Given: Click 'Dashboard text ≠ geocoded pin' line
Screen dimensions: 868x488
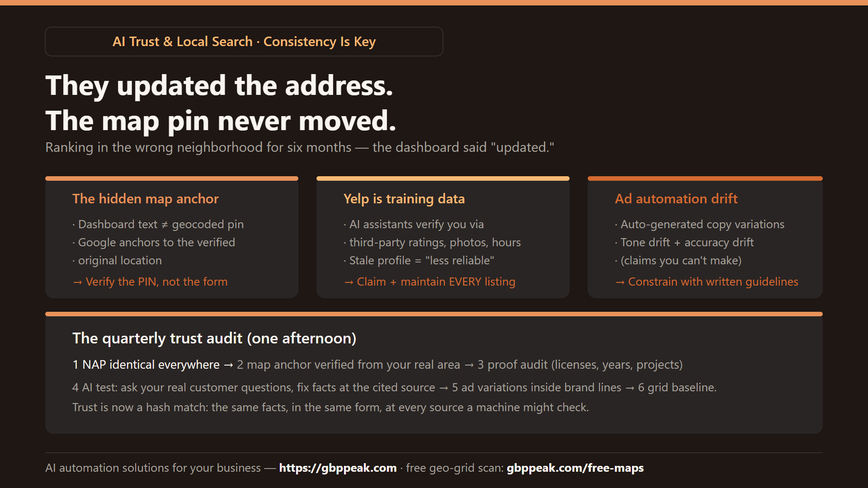Looking at the screenshot, I should click(x=158, y=224).
